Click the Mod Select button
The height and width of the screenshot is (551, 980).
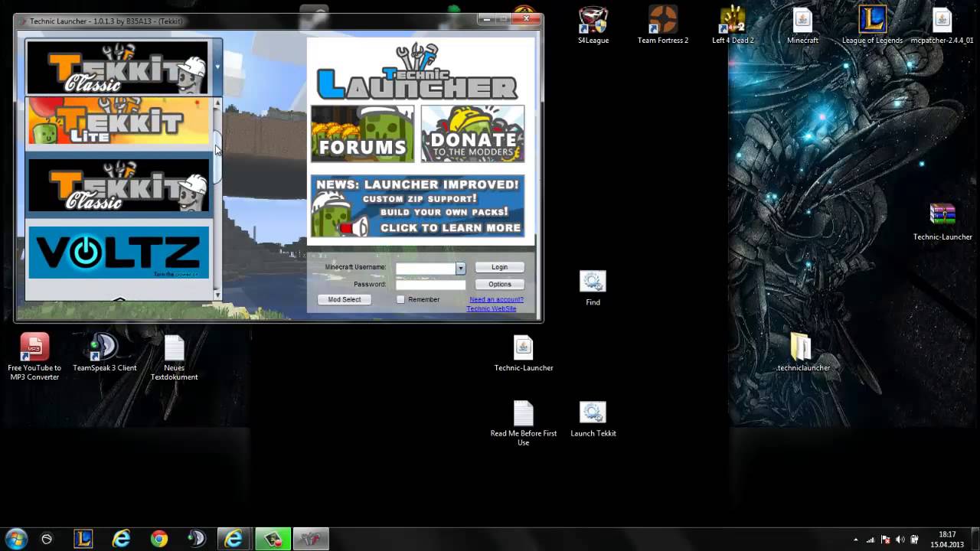click(x=344, y=299)
